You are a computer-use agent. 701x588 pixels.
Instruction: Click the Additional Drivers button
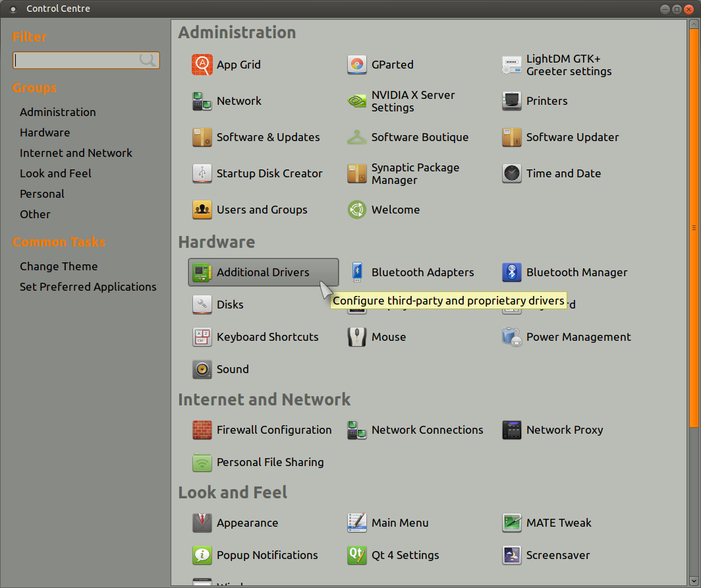click(x=264, y=272)
